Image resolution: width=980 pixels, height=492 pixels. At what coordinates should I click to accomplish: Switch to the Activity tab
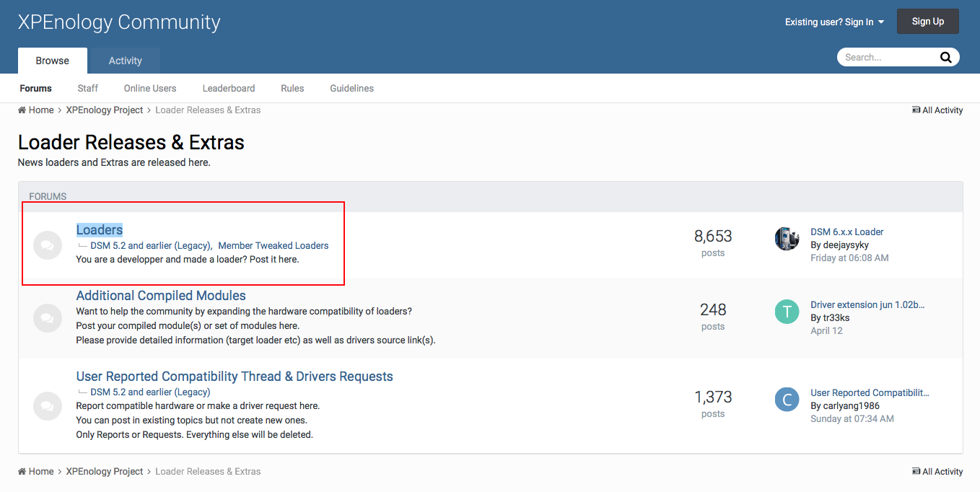click(x=126, y=61)
